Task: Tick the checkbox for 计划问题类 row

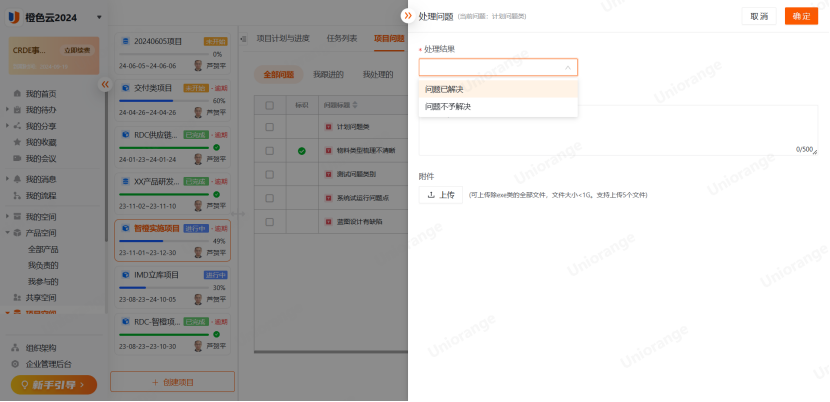Action: 269,127
